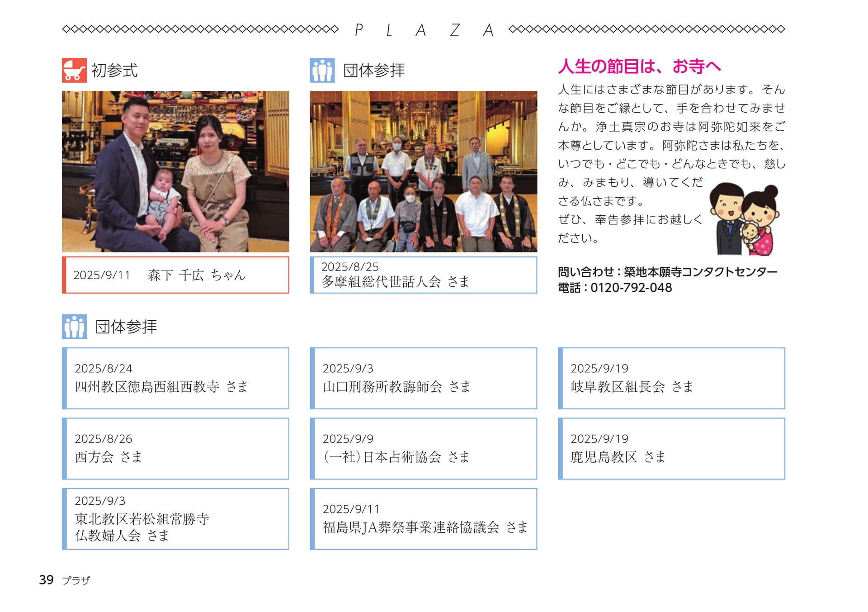Click the プラザ footer label
Viewport: 868px width, 612px height.
76,580
